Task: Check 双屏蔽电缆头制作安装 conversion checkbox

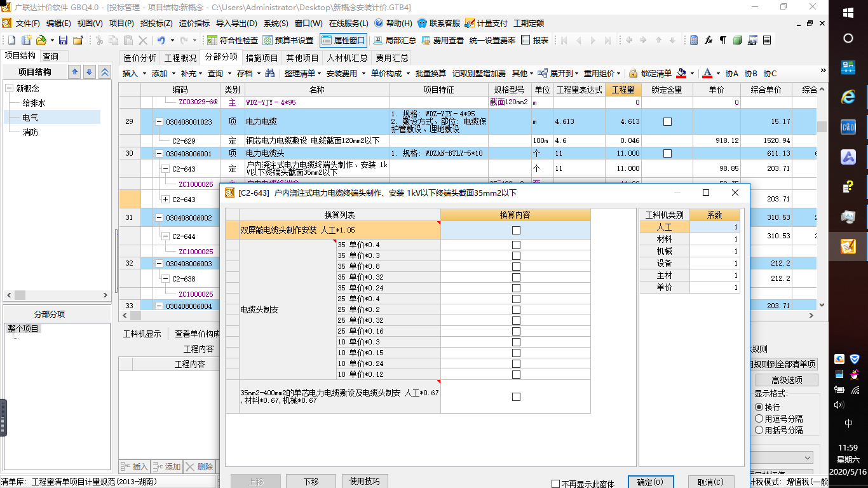Action: pyautogui.click(x=516, y=231)
